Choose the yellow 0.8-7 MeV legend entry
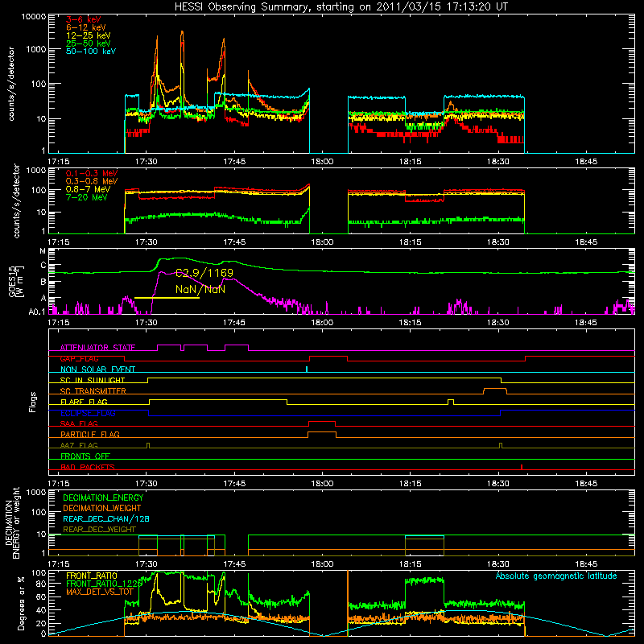The width and height of the screenshot is (644, 644). [x=88, y=189]
